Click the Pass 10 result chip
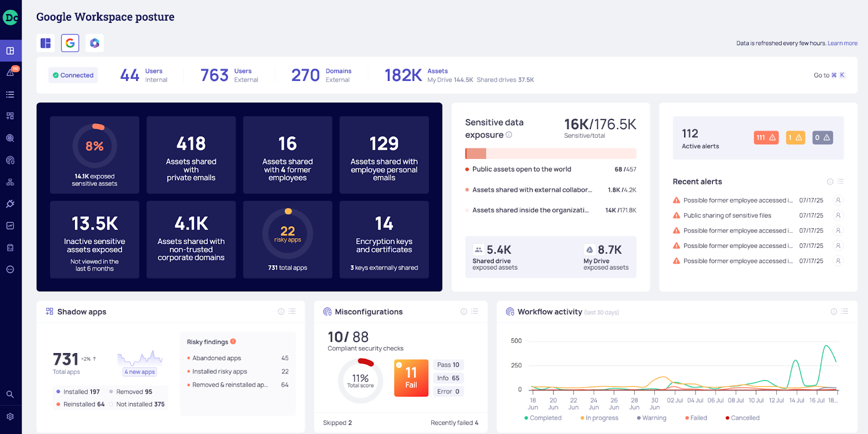Viewport: 868px width, 434px height. coord(448,365)
